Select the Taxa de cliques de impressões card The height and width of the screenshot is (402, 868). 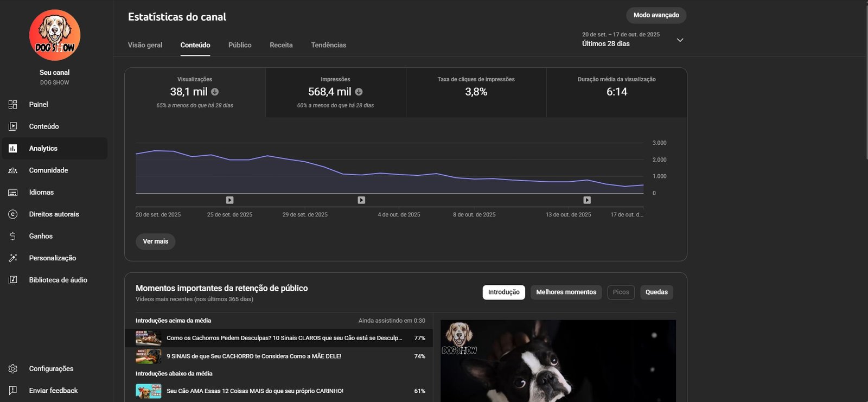476,93
